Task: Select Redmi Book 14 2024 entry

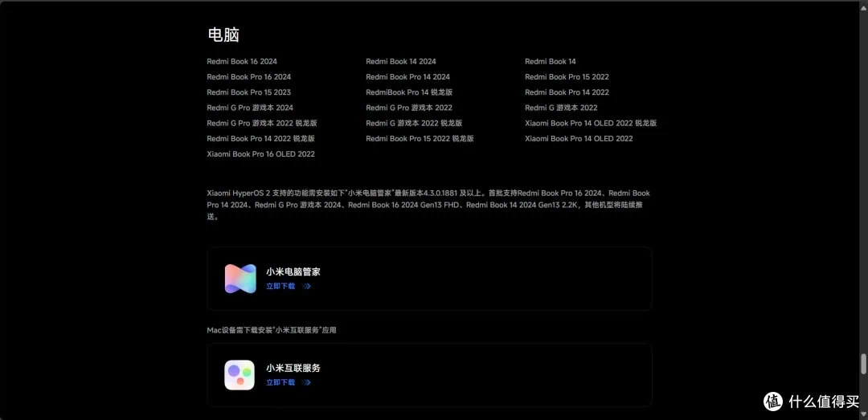Action: 401,61
